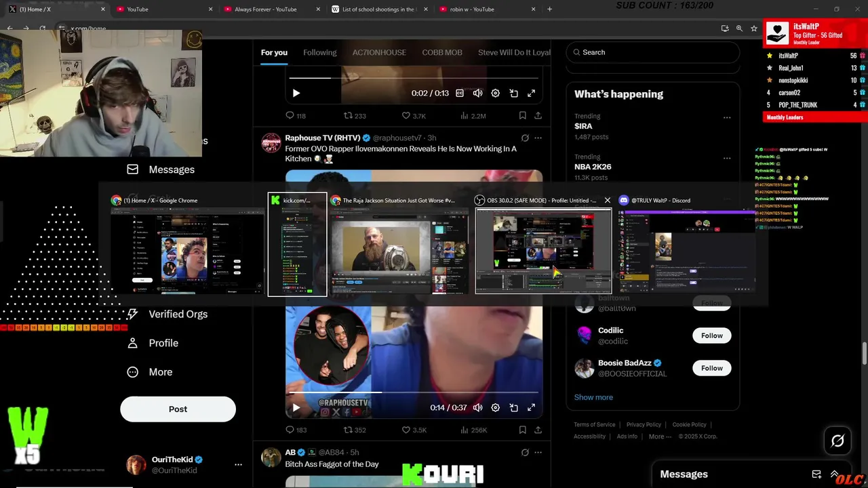Open Raphouse TV profile avatar

[271, 142]
